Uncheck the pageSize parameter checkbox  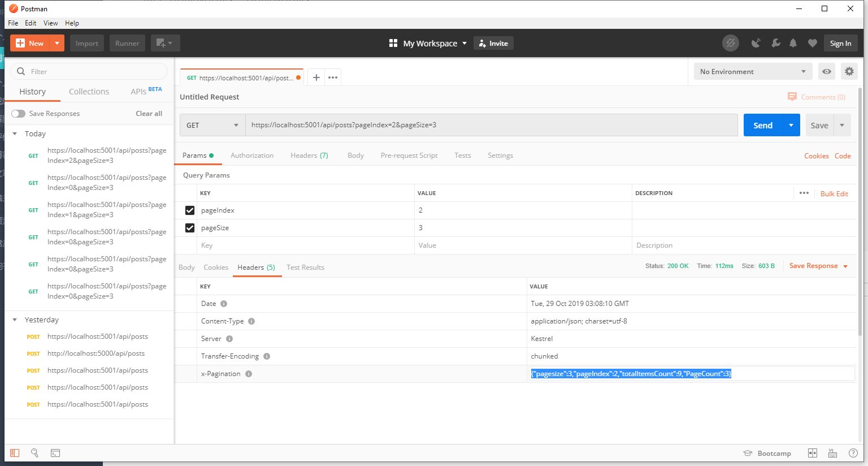tap(190, 228)
